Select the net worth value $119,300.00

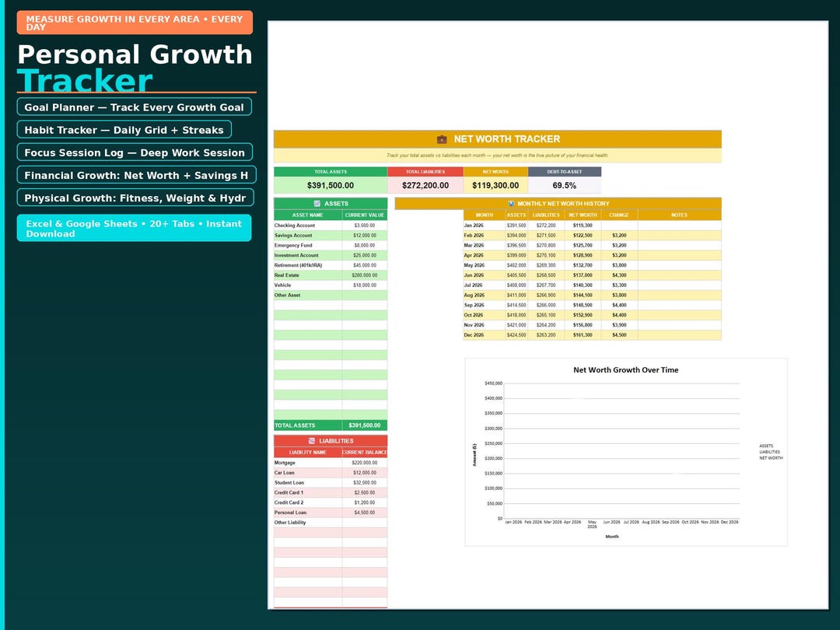click(495, 185)
